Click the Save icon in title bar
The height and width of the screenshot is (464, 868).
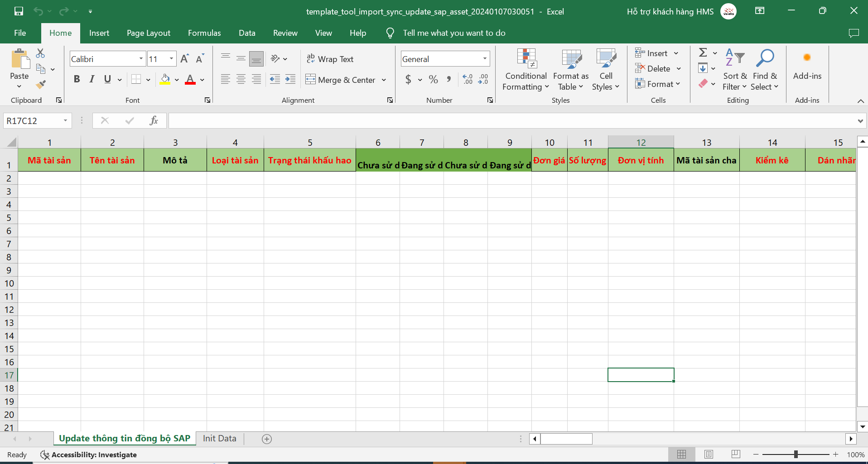point(19,11)
